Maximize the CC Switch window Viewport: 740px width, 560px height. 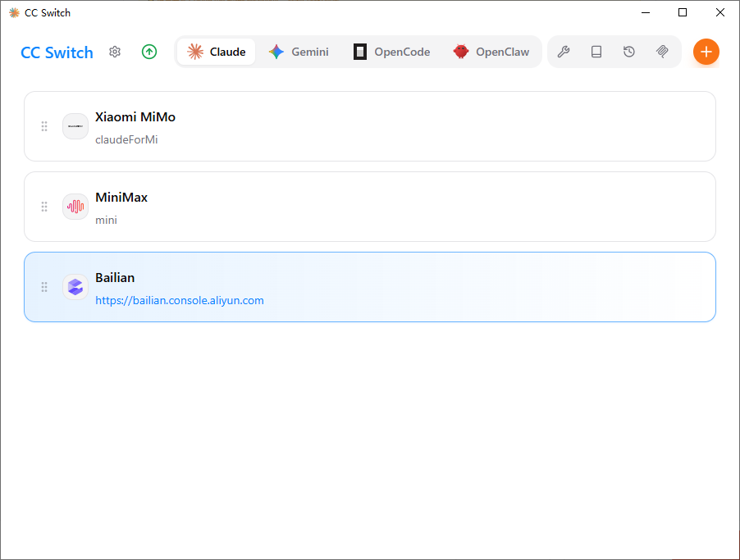click(x=683, y=13)
